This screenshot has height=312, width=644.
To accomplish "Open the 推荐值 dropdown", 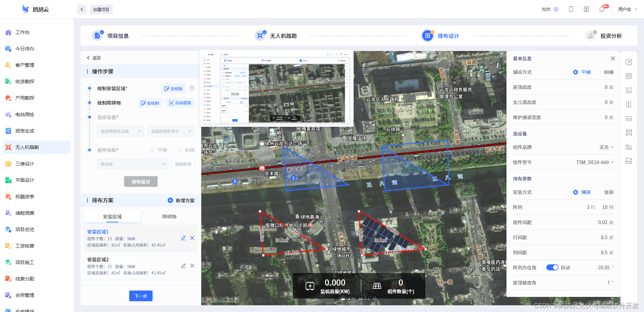I will [x=133, y=164].
